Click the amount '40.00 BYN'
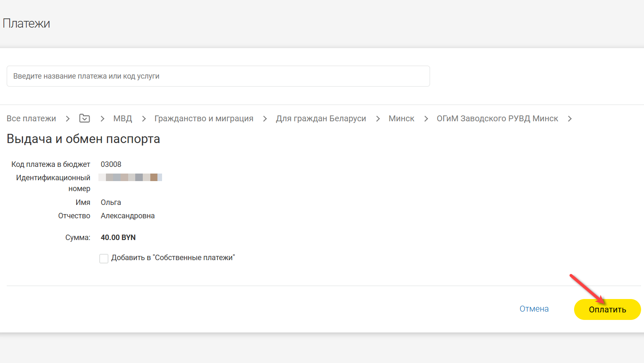The width and height of the screenshot is (644, 363). [x=118, y=238]
